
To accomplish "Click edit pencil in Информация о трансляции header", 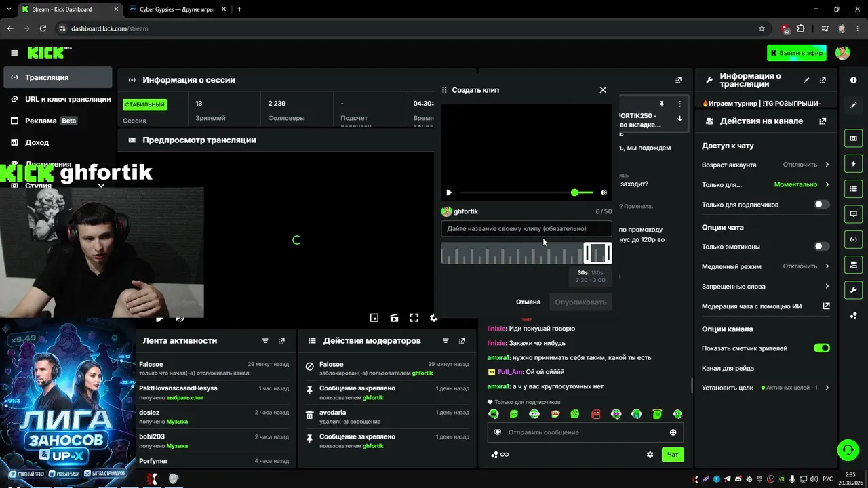I will tap(806, 80).
